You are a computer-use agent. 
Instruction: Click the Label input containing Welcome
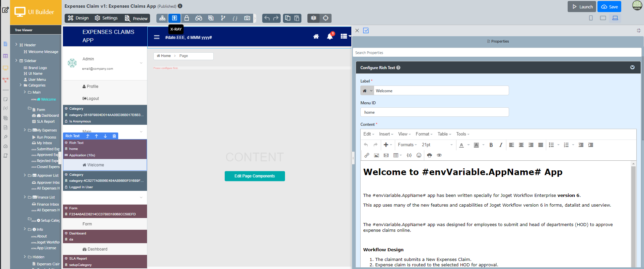[441, 91]
